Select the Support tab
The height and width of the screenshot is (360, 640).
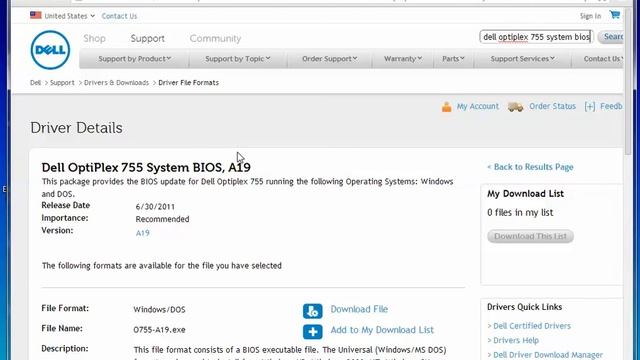[x=147, y=38]
